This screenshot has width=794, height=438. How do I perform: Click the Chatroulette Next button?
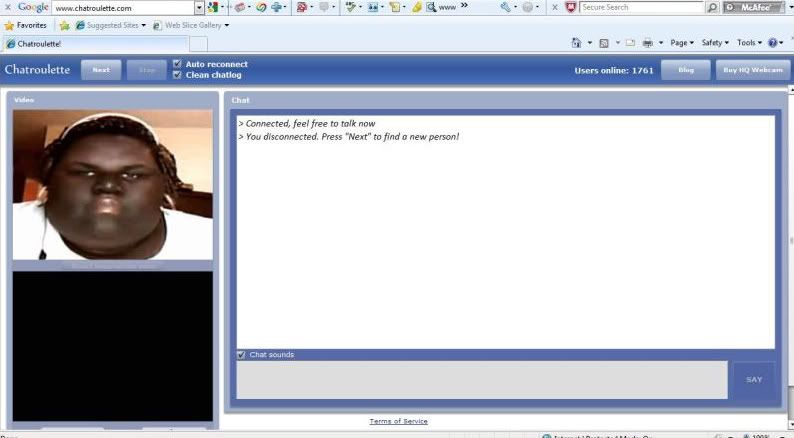pos(101,70)
